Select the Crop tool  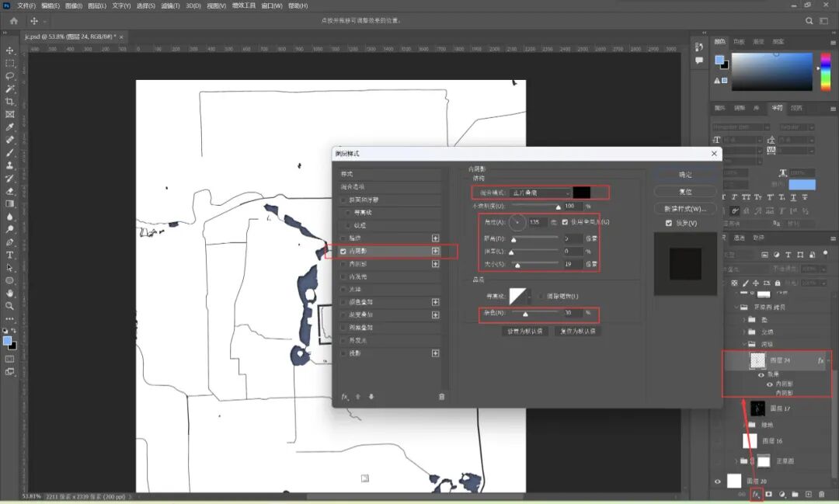[9, 101]
